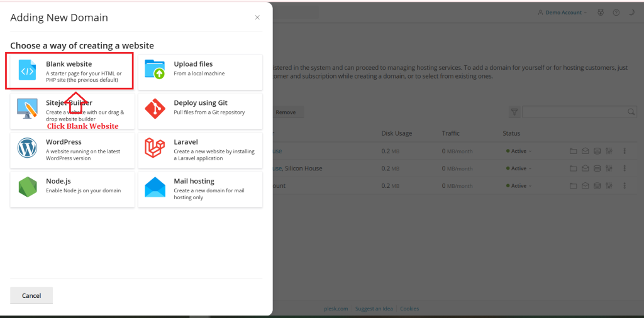Choose the Blank website option
The image size is (644, 318).
tap(72, 72)
